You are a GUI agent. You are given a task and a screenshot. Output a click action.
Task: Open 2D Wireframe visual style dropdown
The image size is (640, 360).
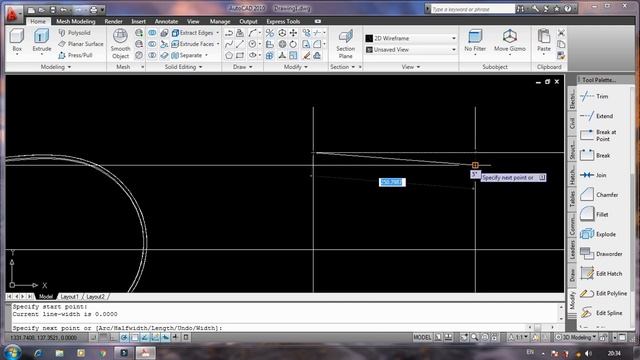tap(411, 38)
